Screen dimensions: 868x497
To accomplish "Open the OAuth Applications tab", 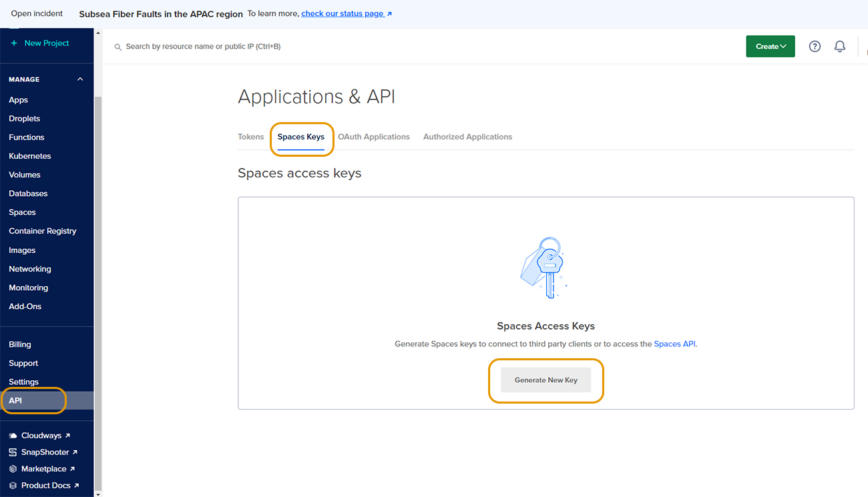I will click(x=373, y=137).
